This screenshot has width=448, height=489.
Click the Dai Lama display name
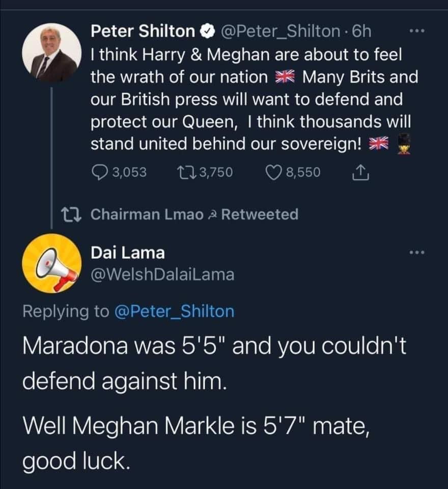(x=128, y=252)
